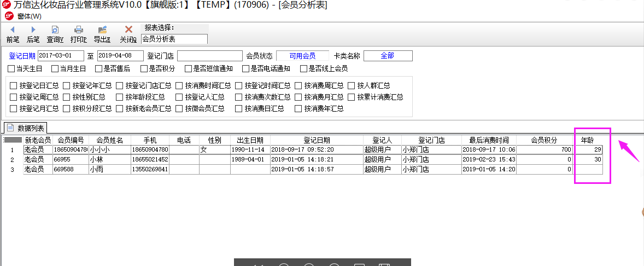Check 按登记门店汇总 option

pyautogui.click(x=120, y=85)
